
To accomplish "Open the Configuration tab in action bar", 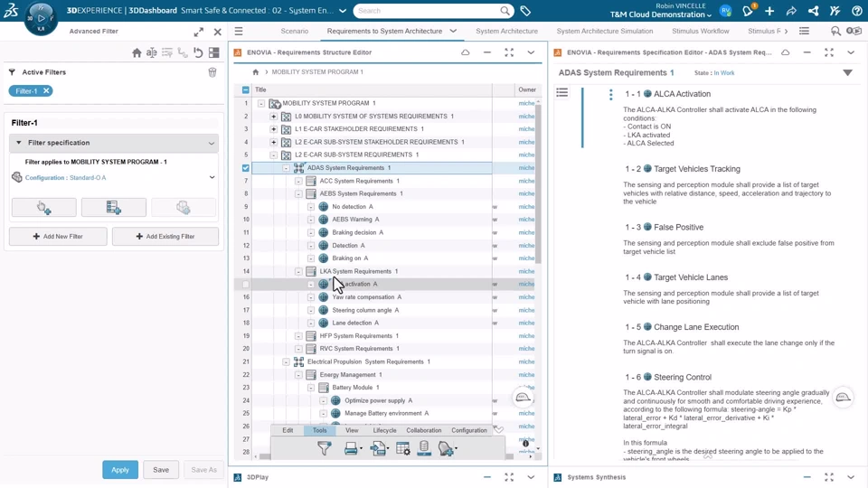I will pos(469,430).
